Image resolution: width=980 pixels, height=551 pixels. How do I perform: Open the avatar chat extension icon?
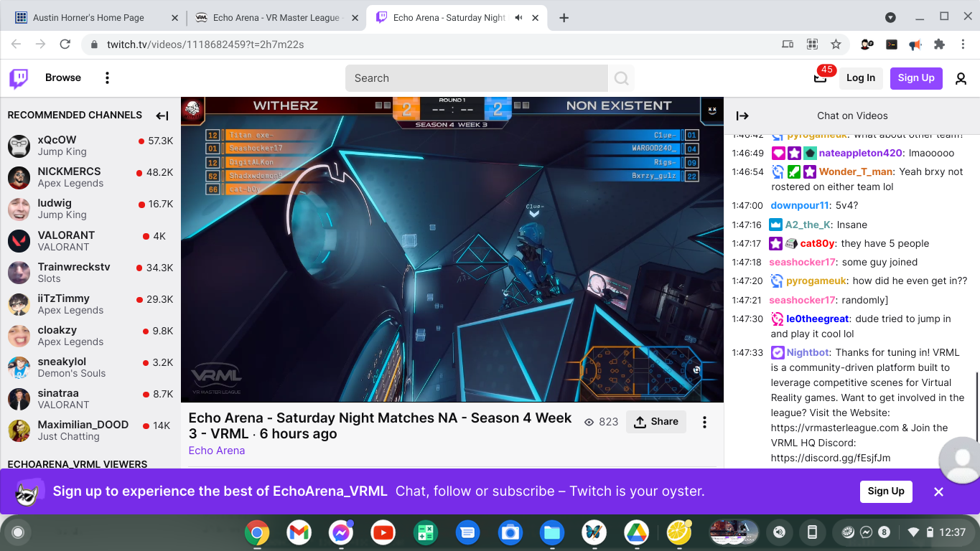tap(867, 44)
